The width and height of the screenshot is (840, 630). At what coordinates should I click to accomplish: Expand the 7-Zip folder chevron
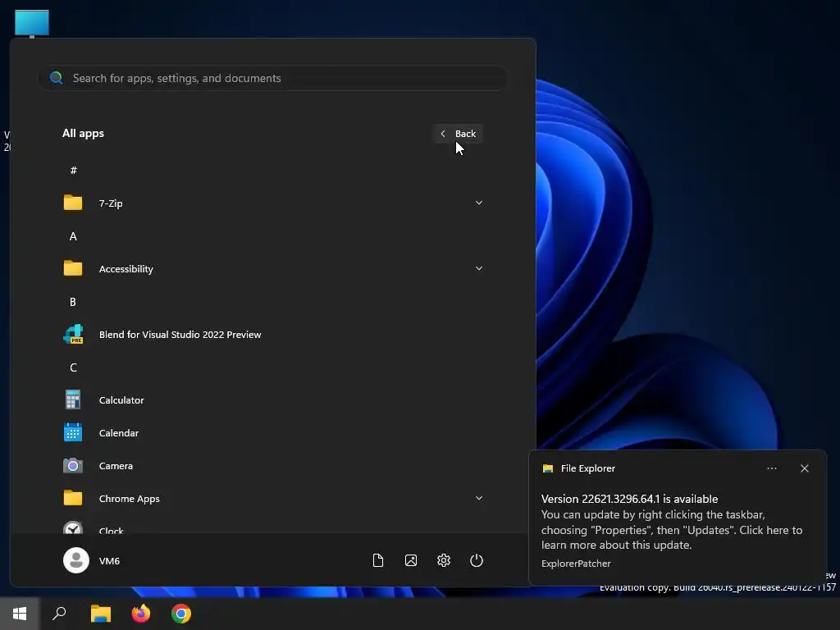479,203
